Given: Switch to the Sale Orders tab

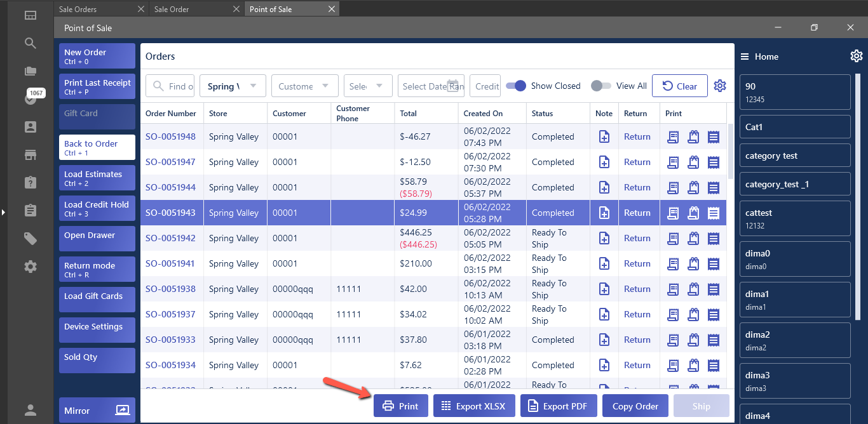Looking at the screenshot, I should (95, 10).
